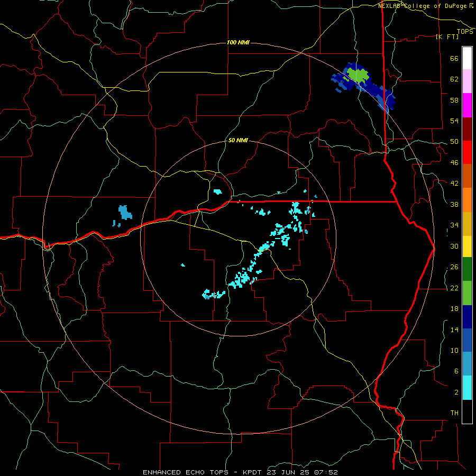Image resolution: width=476 pixels, height=476 pixels.
Task: Click the TOPS legend title
Action: tap(465, 32)
